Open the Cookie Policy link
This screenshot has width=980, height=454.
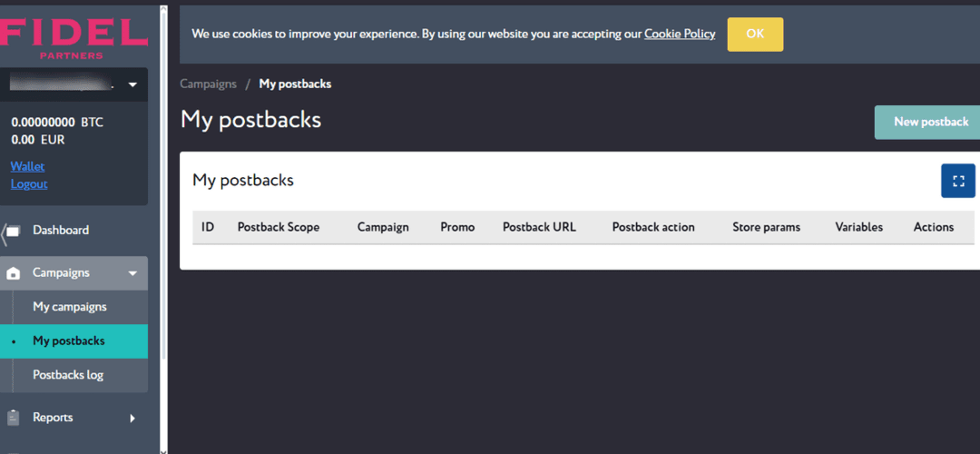(x=680, y=34)
